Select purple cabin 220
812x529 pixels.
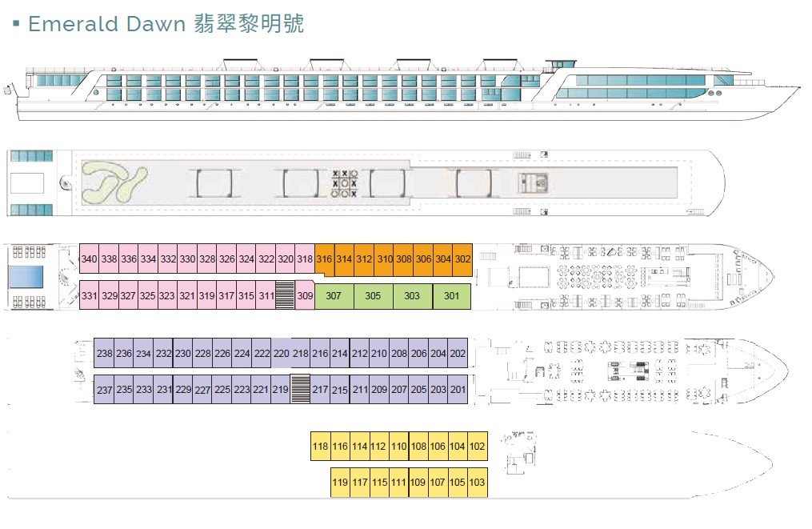[281, 354]
